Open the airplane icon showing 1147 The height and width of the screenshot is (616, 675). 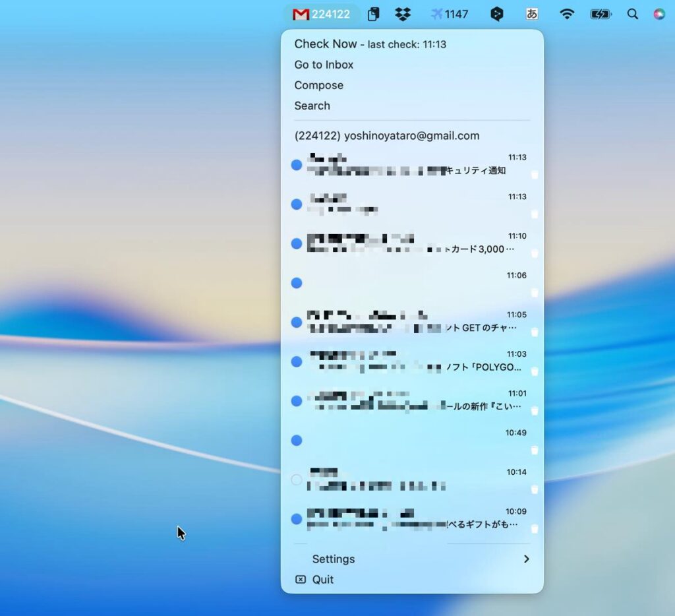point(449,14)
